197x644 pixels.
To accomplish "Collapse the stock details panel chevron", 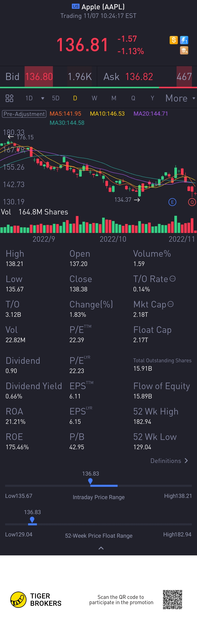I will tap(101, 548).
